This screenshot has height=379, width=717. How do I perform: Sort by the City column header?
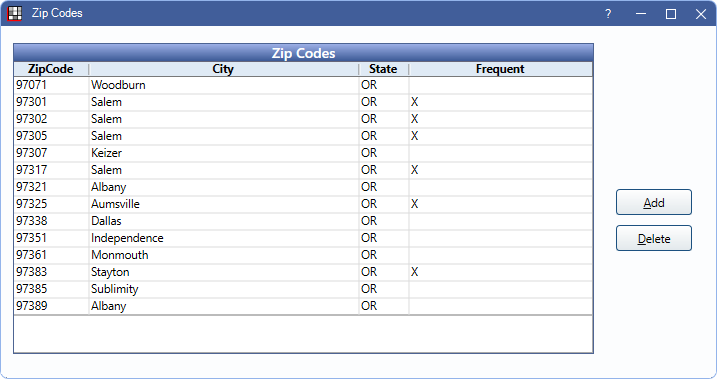[223, 69]
